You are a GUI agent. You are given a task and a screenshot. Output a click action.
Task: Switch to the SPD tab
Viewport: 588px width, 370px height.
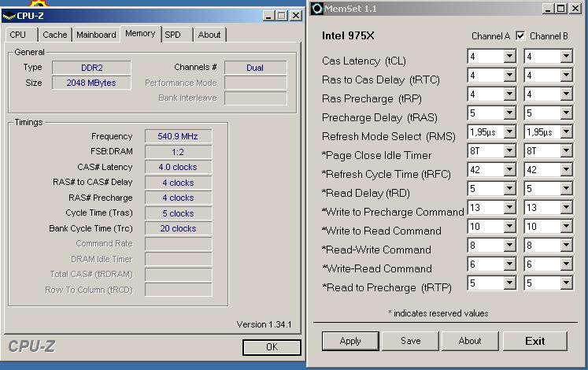click(177, 35)
